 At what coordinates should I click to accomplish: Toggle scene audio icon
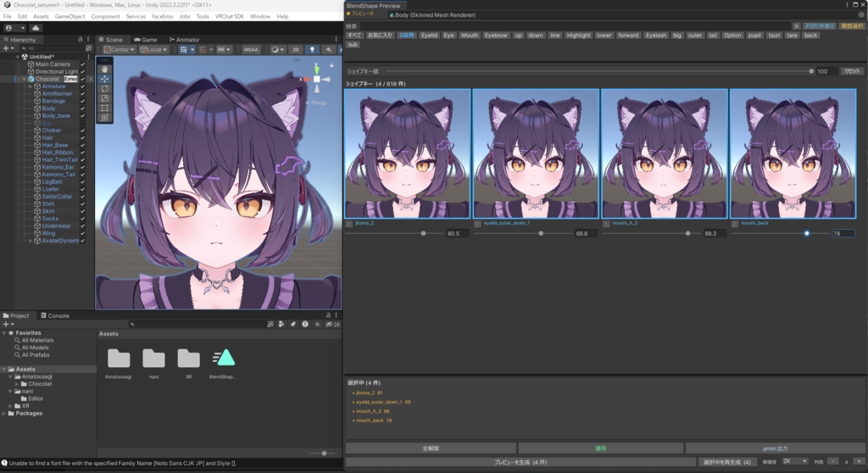click(x=329, y=49)
